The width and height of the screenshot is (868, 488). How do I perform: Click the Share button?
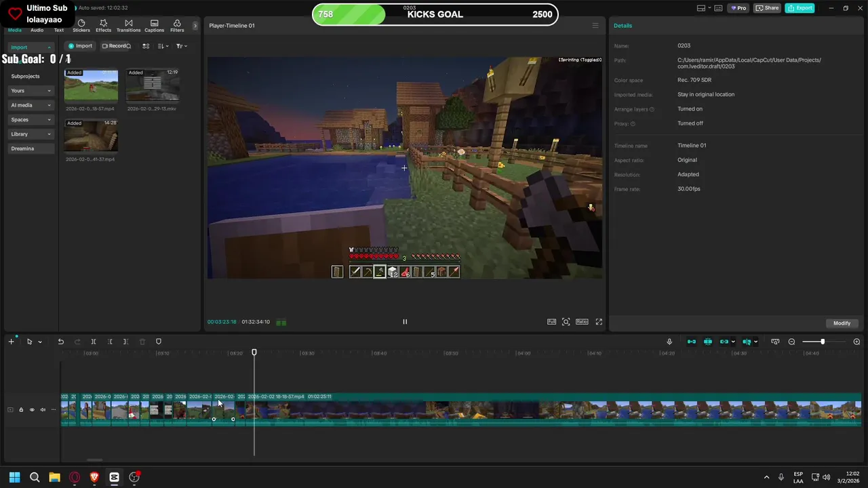(767, 8)
